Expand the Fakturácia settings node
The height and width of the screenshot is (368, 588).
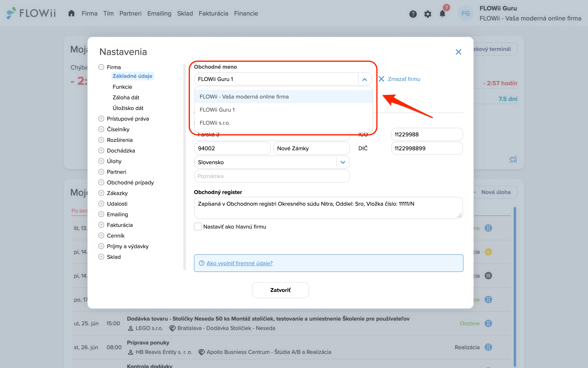pos(101,225)
